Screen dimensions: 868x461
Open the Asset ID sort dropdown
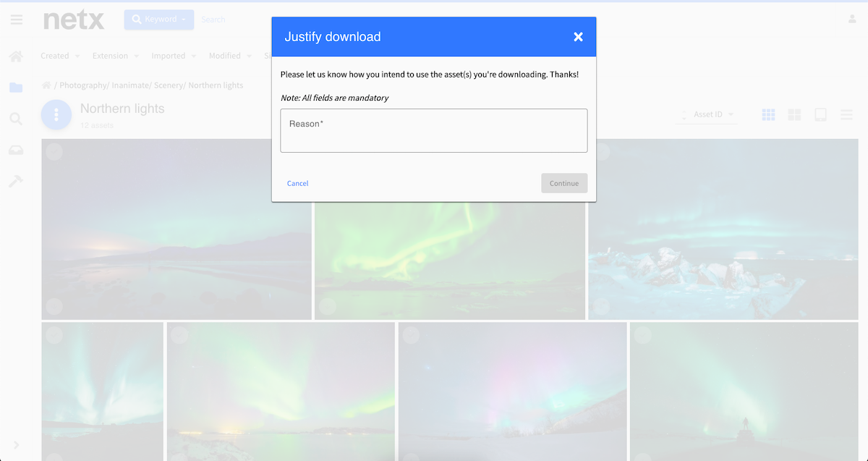pos(706,114)
